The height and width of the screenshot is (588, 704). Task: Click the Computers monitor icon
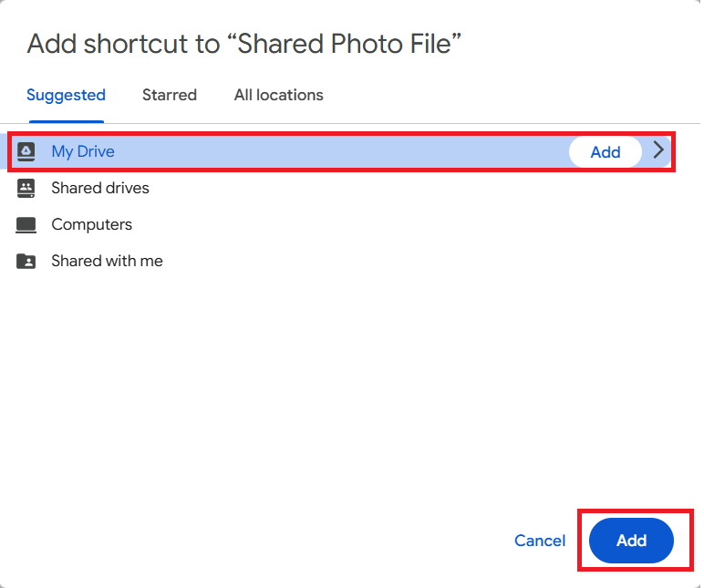[26, 224]
